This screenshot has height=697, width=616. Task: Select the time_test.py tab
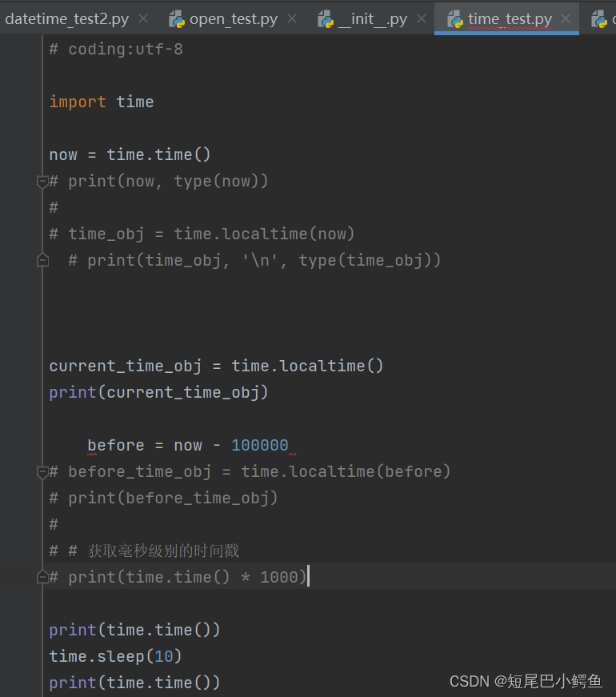click(x=510, y=19)
